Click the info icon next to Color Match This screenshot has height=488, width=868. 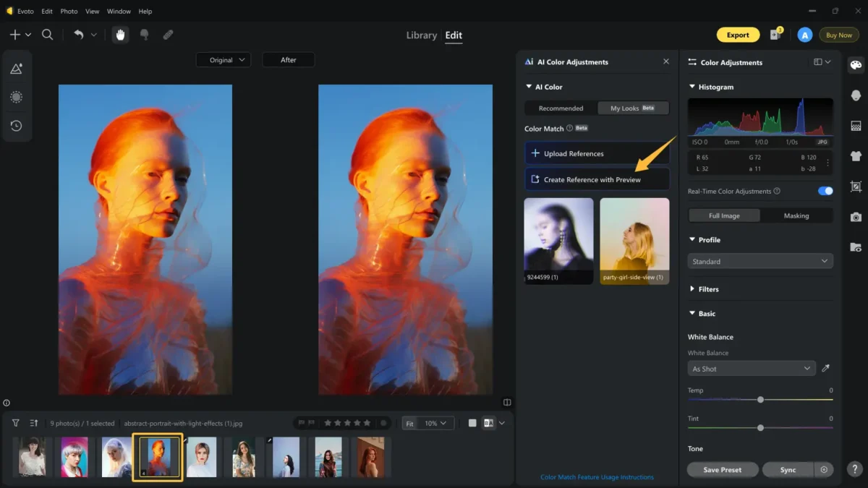click(569, 129)
